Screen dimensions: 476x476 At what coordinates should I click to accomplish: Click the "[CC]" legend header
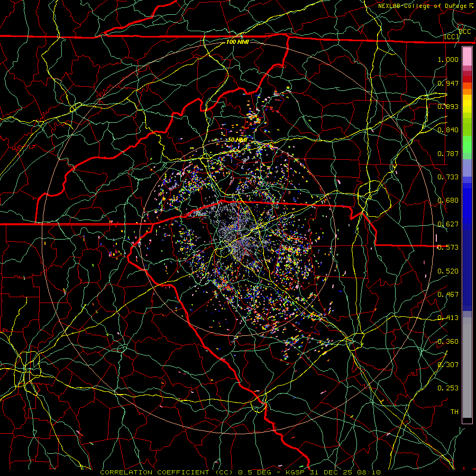pos(452,36)
